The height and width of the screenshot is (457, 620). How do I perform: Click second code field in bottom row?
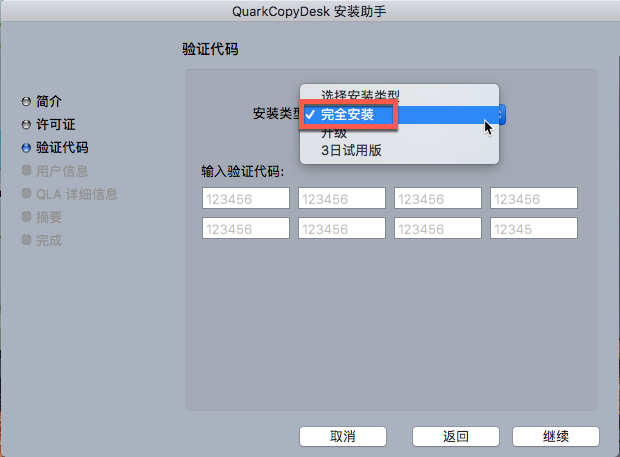[342, 228]
